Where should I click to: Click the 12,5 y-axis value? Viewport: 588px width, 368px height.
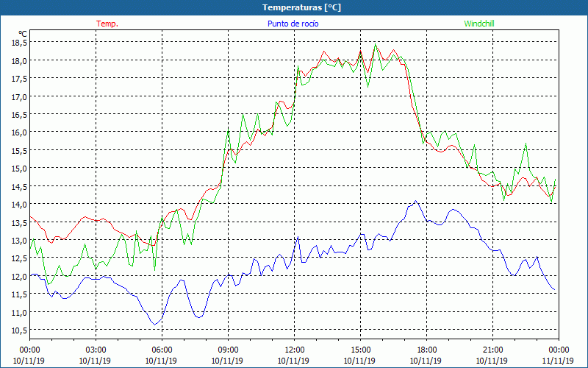coord(19,258)
